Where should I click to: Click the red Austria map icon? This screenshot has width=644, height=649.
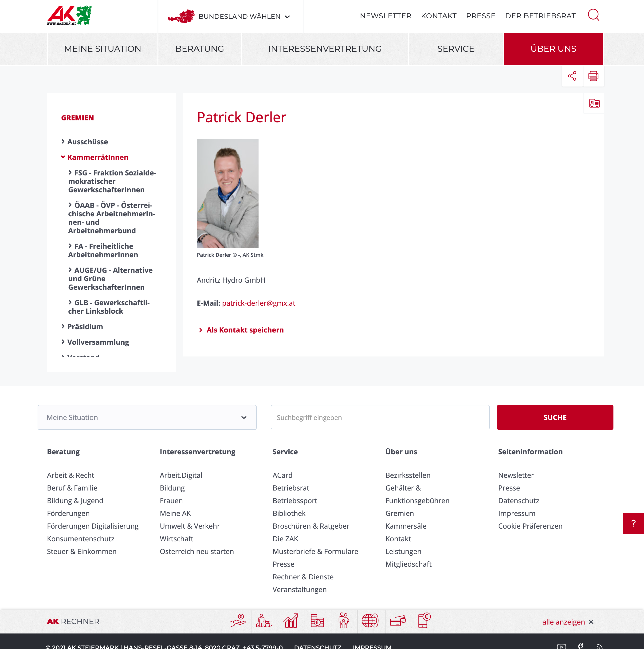tap(181, 16)
